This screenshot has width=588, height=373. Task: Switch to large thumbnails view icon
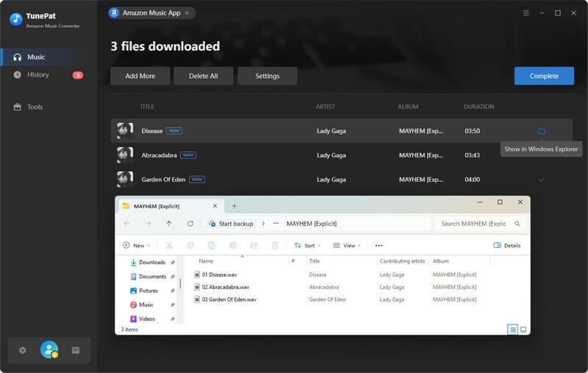coord(523,330)
